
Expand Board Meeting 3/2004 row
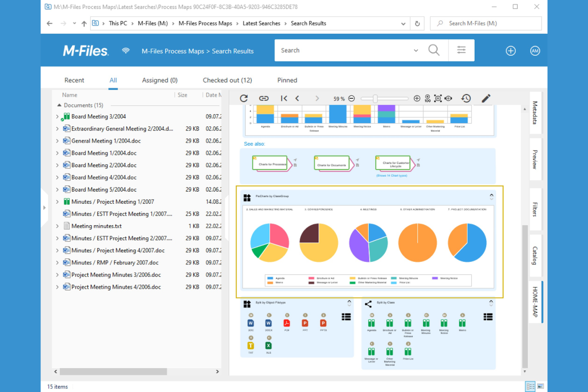(57, 117)
